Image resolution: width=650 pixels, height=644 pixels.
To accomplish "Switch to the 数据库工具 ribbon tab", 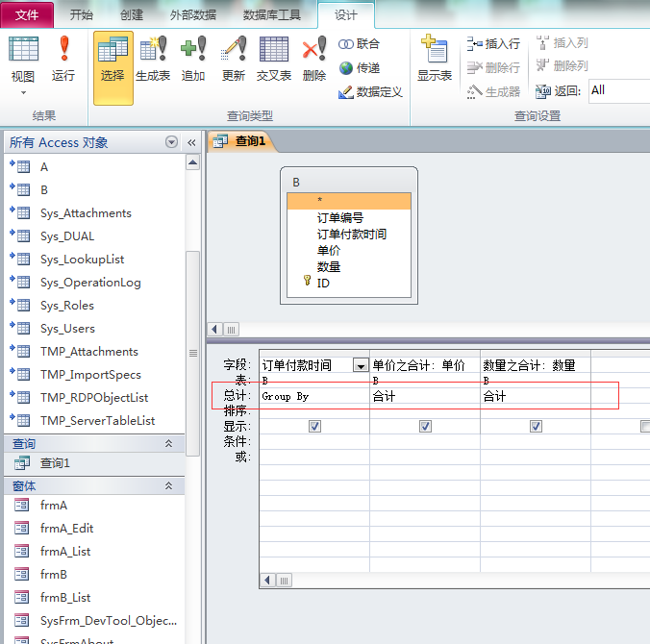I will (x=272, y=15).
